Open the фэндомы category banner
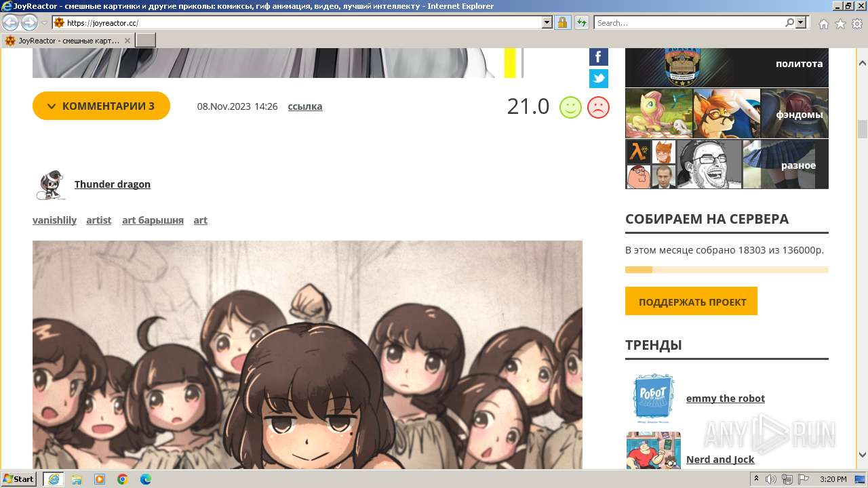This screenshot has width=868, height=488. 727,113
